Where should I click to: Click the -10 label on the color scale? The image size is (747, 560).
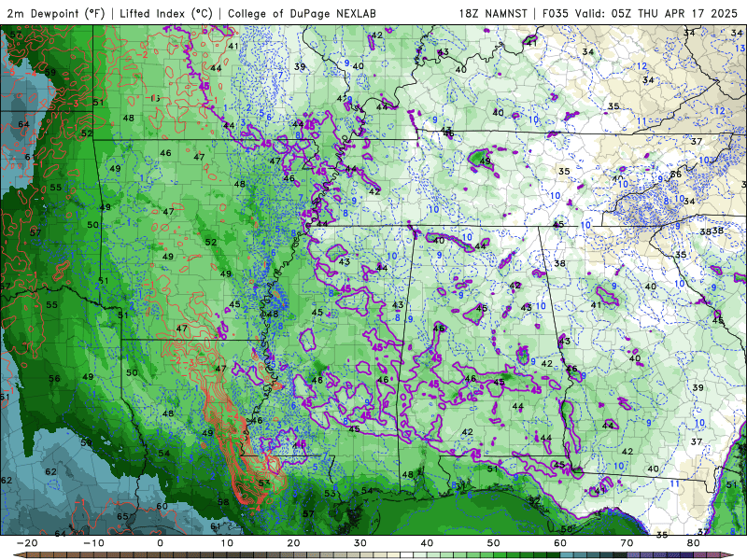pyautogui.click(x=93, y=543)
